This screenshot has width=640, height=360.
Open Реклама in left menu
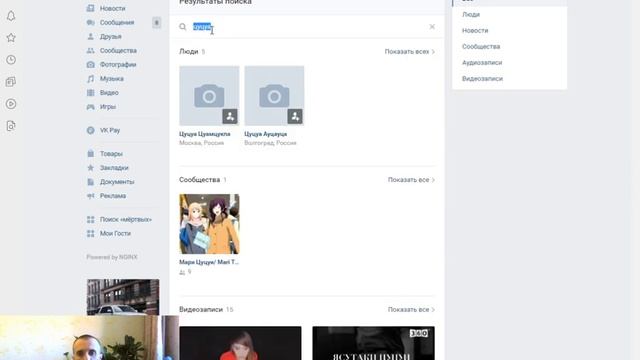(113, 196)
